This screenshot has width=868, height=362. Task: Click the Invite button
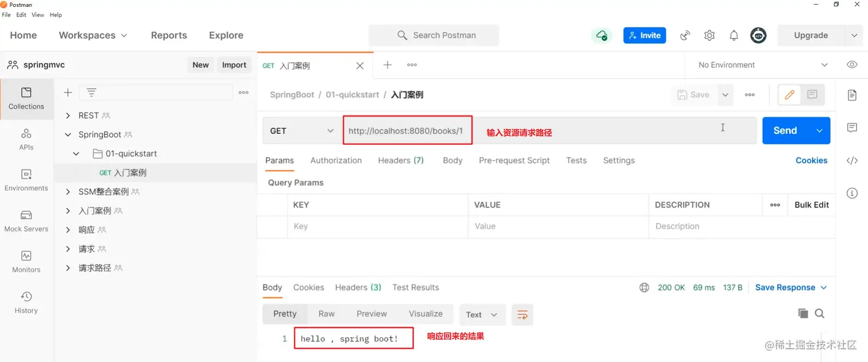[x=645, y=36]
